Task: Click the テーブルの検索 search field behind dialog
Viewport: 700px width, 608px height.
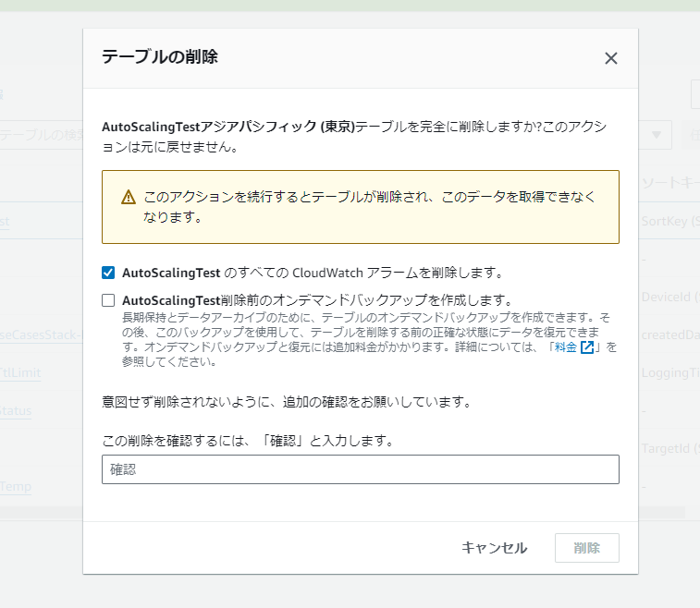Action: pyautogui.click(x=42, y=135)
